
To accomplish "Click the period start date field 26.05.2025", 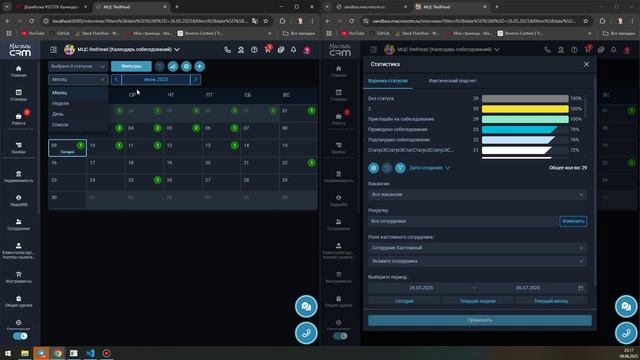I will (421, 288).
